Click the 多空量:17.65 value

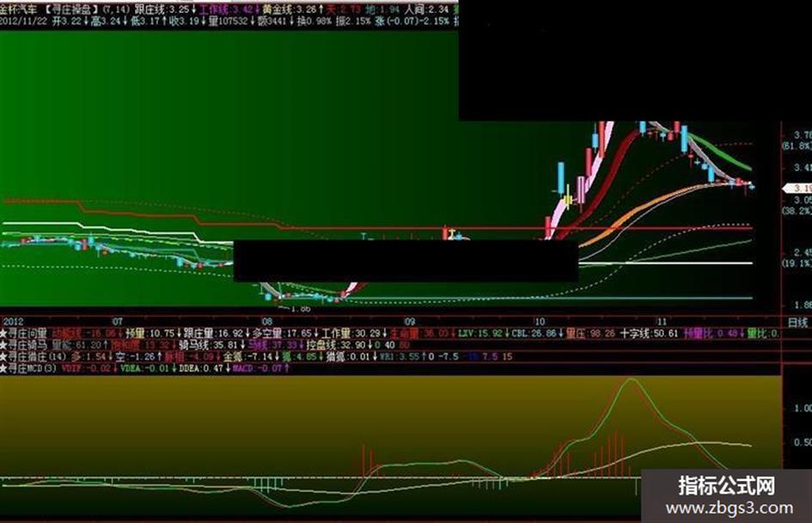tap(282, 333)
